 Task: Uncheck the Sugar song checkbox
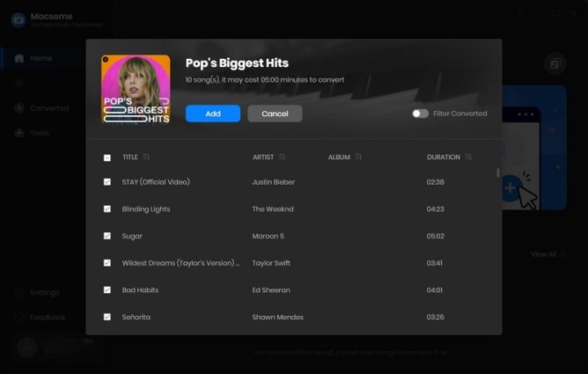point(107,236)
